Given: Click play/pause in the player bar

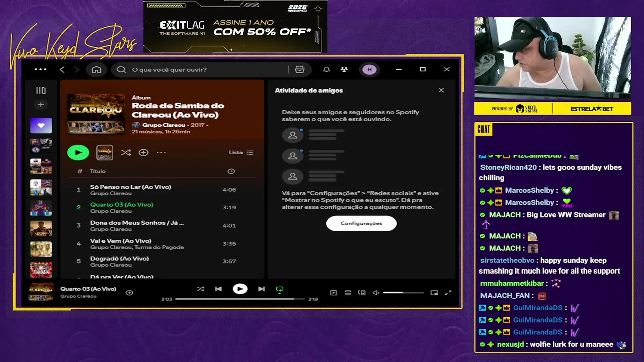Looking at the screenshot, I should [x=240, y=289].
